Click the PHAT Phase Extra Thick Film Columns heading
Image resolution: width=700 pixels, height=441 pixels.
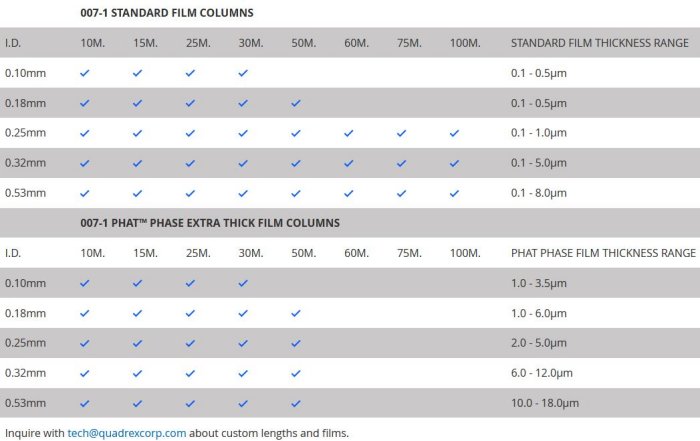point(209,222)
